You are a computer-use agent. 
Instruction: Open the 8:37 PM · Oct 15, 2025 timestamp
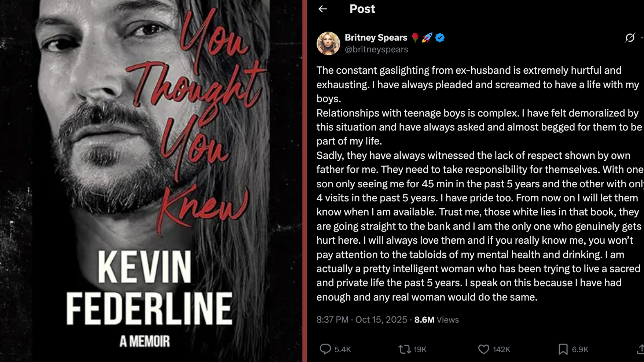tap(362, 320)
